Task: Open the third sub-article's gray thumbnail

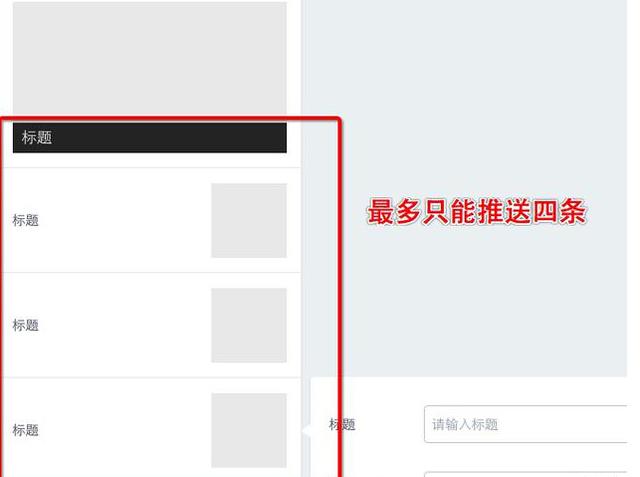Action: pos(249,430)
